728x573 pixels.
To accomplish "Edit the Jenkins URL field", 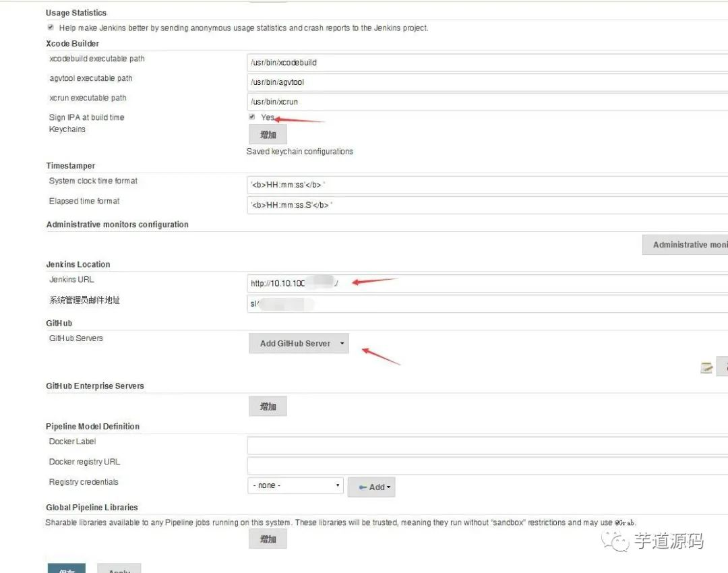I will [x=487, y=283].
